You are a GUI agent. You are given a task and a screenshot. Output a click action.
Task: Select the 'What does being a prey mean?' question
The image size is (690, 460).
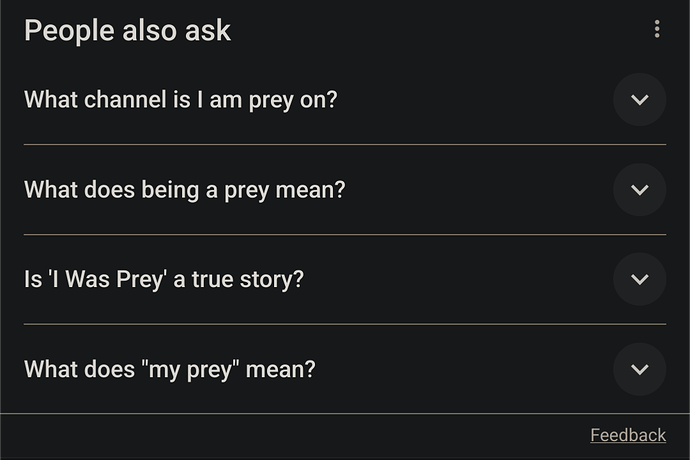(x=184, y=190)
